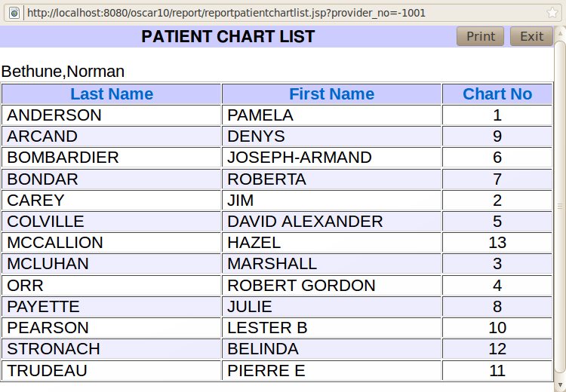The image size is (566, 392).
Task: Click the Exit button
Action: pos(531,36)
